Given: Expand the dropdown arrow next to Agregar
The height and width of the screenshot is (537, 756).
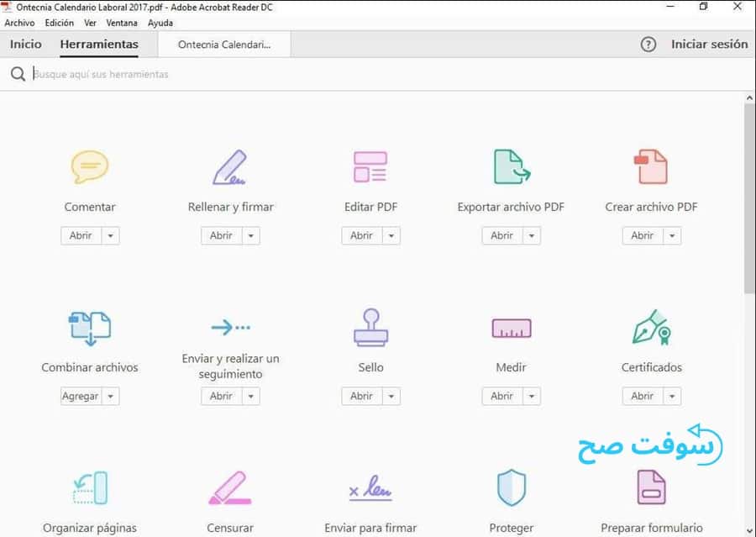Looking at the screenshot, I should tap(110, 396).
